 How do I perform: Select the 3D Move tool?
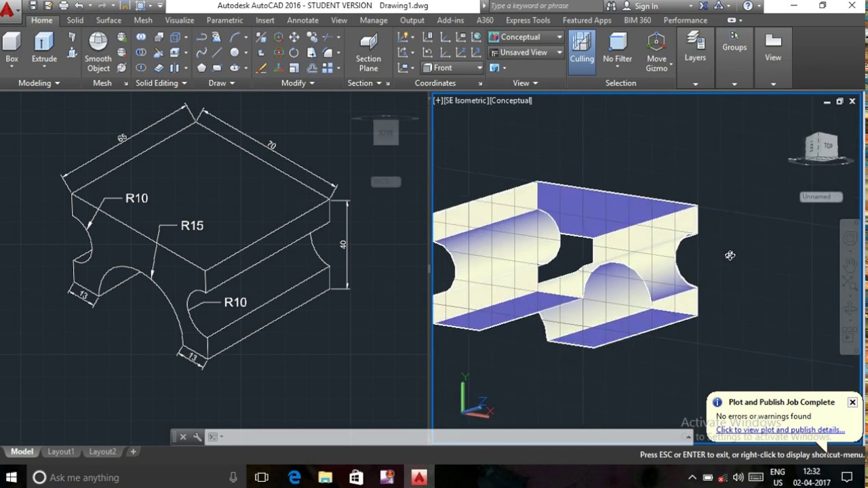279,37
